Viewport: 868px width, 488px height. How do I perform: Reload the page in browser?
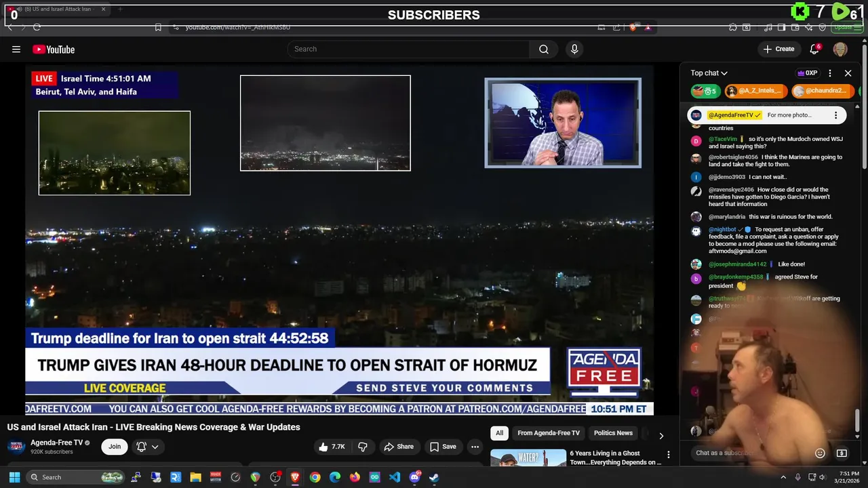pos(37,27)
